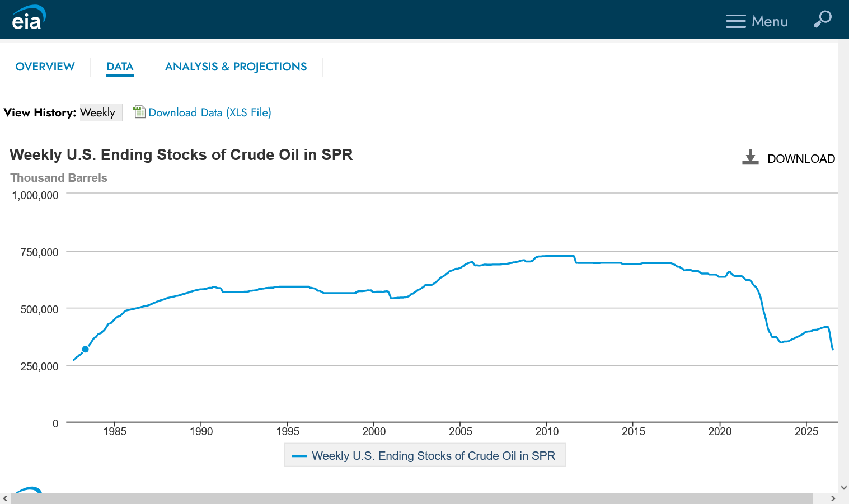Open the search magnifier icon
Screen dimensions: 849x504
pyautogui.click(x=822, y=19)
